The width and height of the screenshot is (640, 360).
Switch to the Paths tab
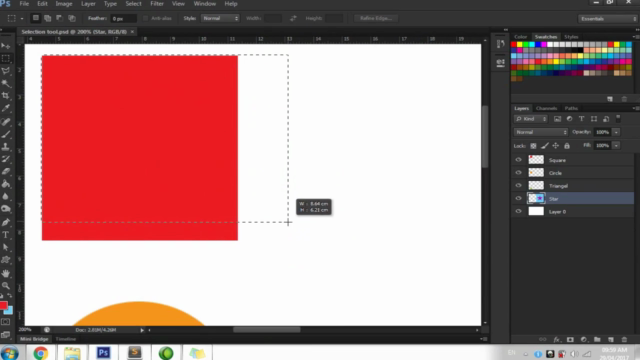[571, 108]
